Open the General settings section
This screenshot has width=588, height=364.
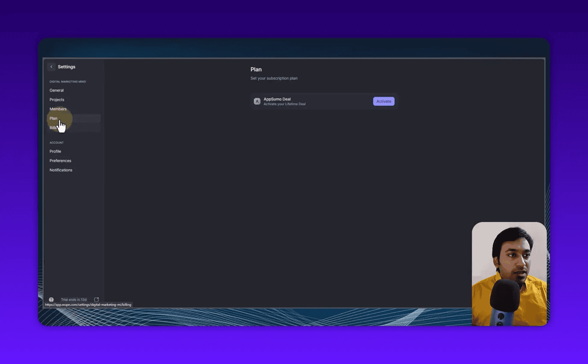point(56,90)
